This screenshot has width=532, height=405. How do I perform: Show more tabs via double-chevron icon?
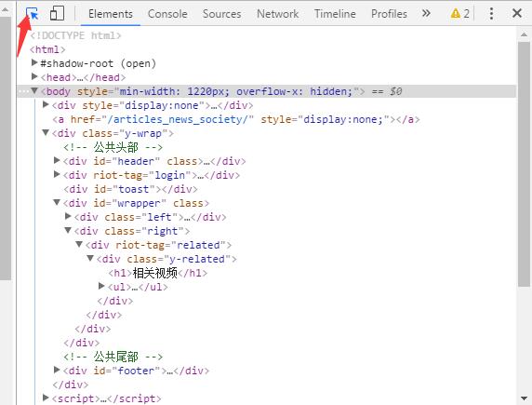tap(426, 14)
